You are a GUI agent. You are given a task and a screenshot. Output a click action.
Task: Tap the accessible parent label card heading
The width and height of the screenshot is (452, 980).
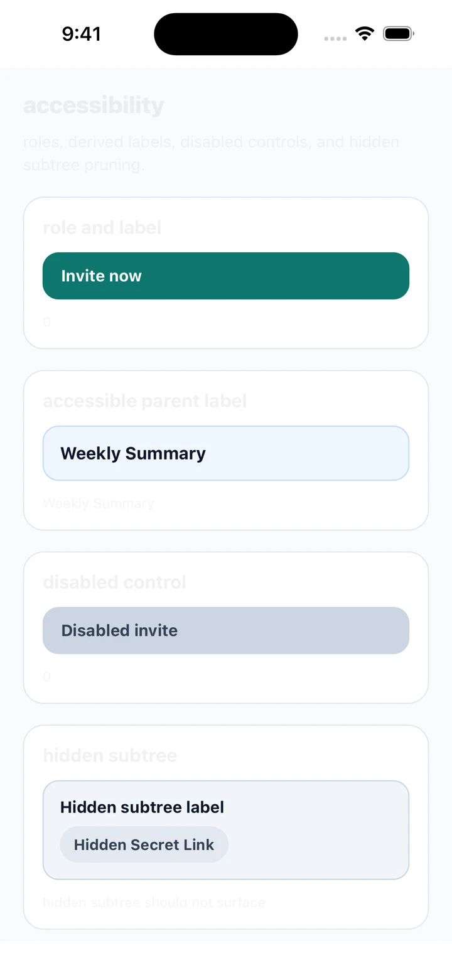tap(144, 401)
